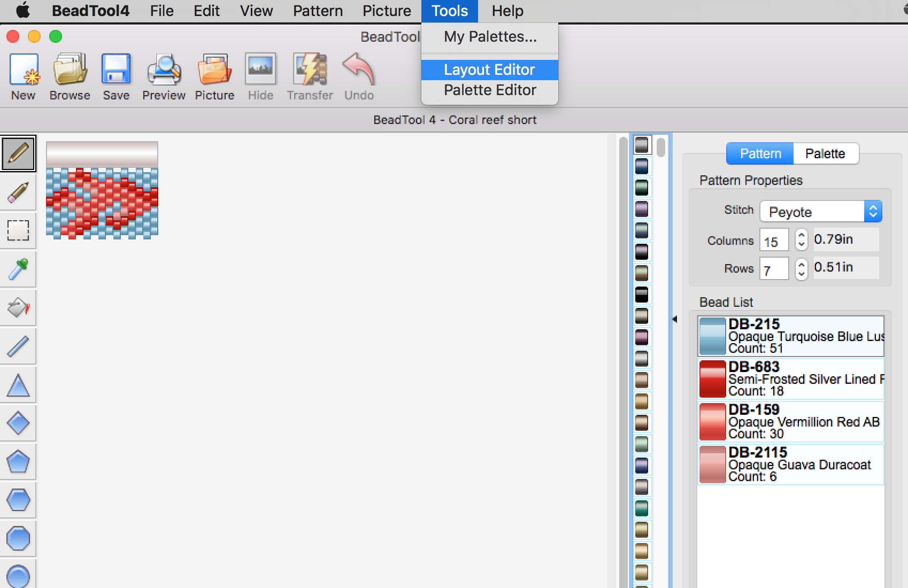Image resolution: width=908 pixels, height=588 pixels.
Task: Open the Browse folder icon
Action: click(70, 69)
